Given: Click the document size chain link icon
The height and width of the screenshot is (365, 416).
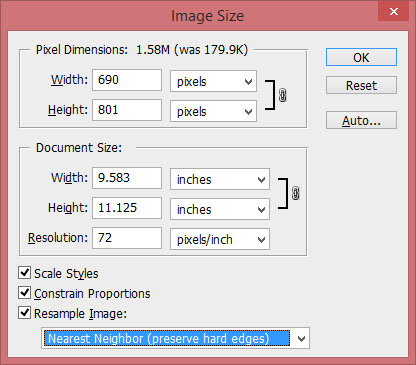Looking at the screenshot, I should coord(295,193).
